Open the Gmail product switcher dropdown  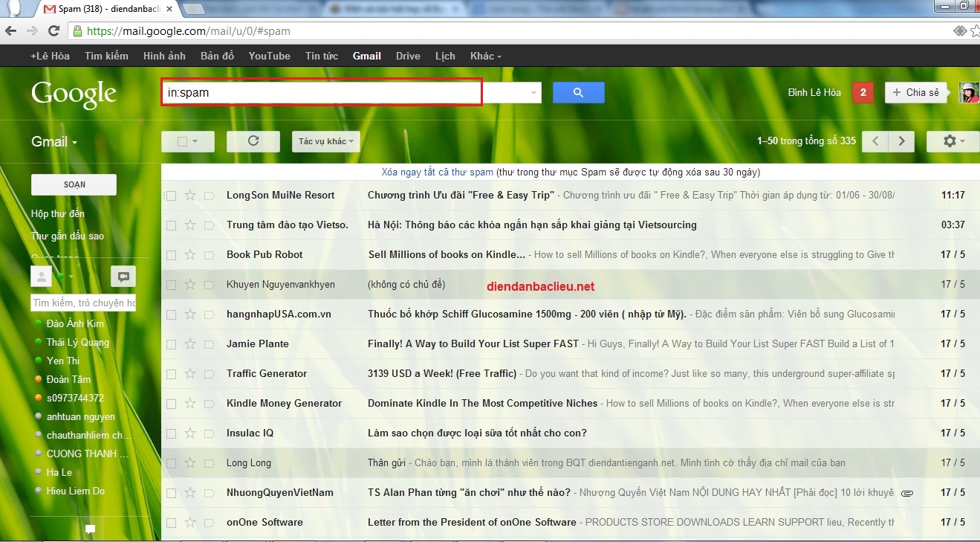pos(54,141)
